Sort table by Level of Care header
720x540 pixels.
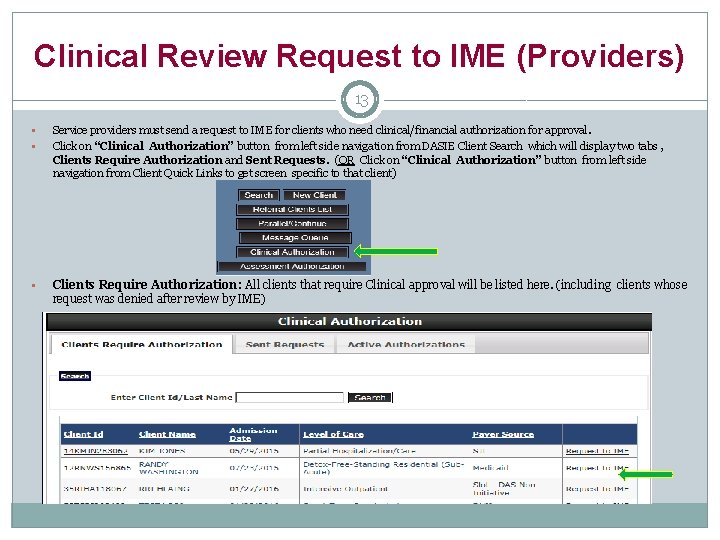click(333, 434)
